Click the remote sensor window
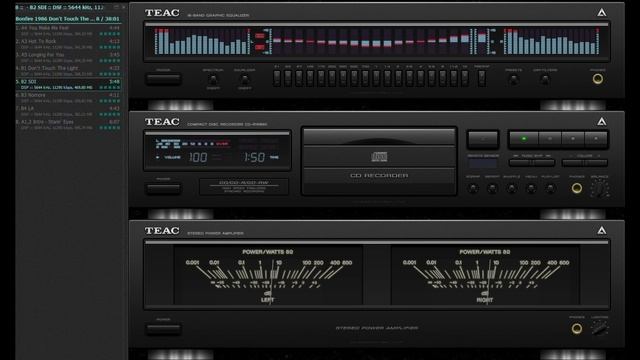Viewport: 640px width, 360px height. point(483,164)
